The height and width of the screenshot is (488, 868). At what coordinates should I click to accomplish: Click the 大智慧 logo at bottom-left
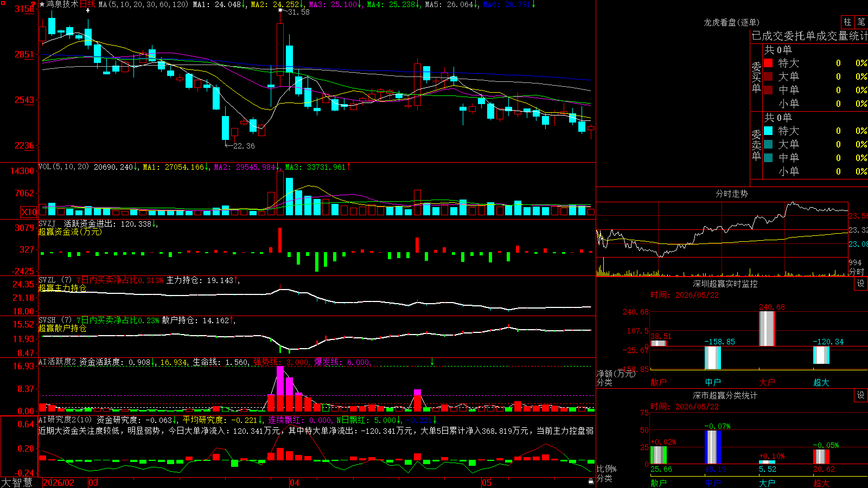click(x=17, y=483)
